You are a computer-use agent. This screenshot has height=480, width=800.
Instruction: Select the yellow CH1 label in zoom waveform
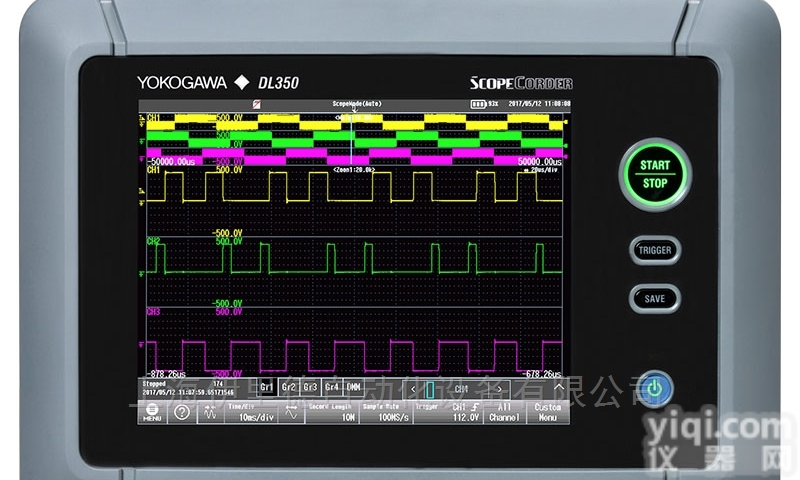click(x=153, y=170)
